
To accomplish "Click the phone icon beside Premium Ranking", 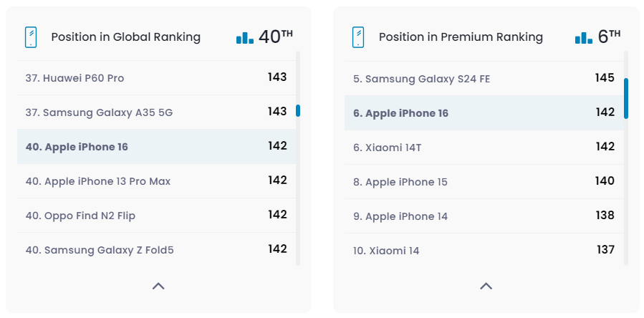I will click(358, 37).
